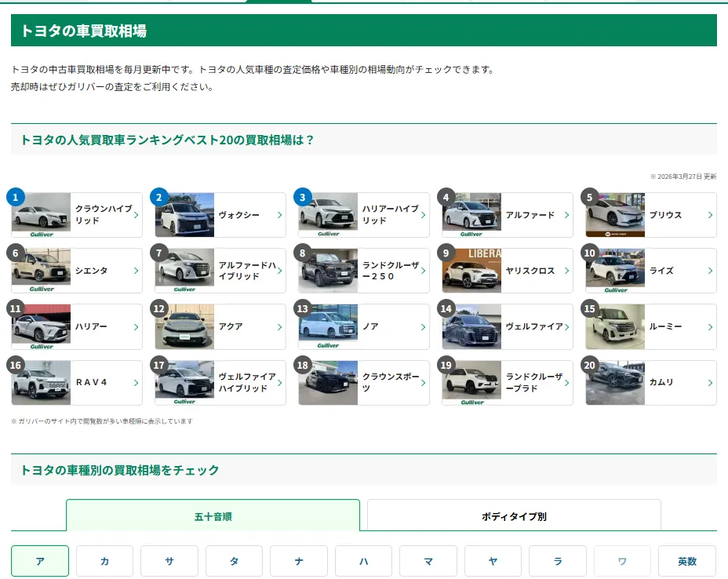Click the chevron on the アクア card

279,327
